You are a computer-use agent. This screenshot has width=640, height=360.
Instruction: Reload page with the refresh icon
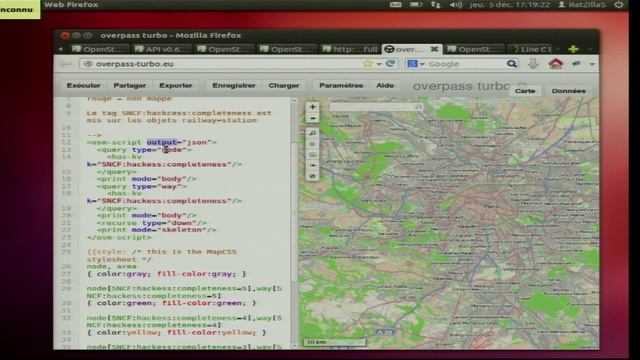[391, 64]
